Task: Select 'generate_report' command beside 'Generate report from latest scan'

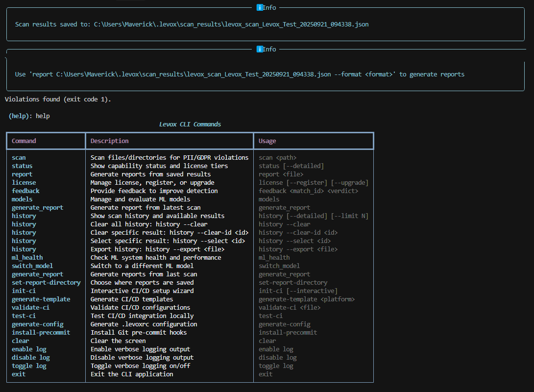Action: pos(37,207)
